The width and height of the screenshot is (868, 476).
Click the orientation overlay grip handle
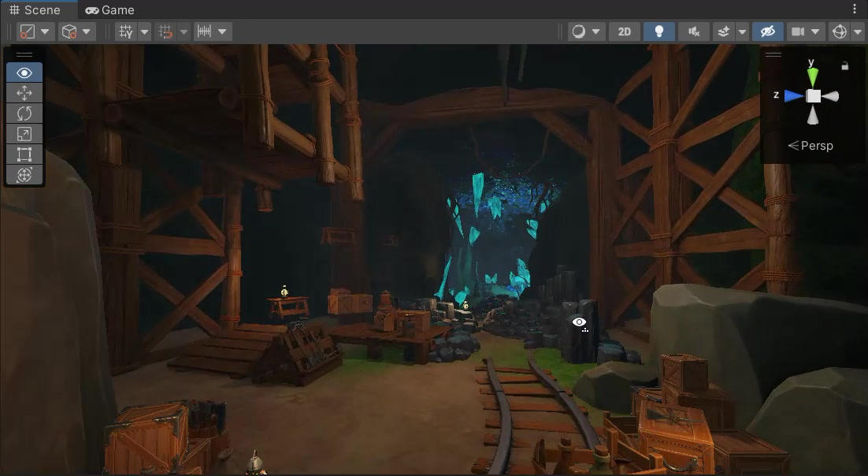pyautogui.click(x=773, y=54)
